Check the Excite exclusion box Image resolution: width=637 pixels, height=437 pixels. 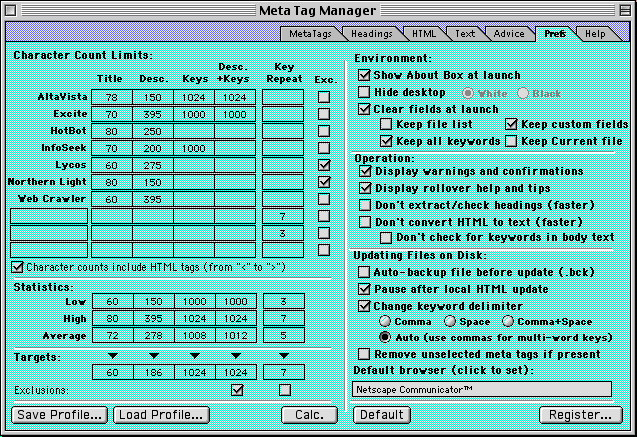324,114
